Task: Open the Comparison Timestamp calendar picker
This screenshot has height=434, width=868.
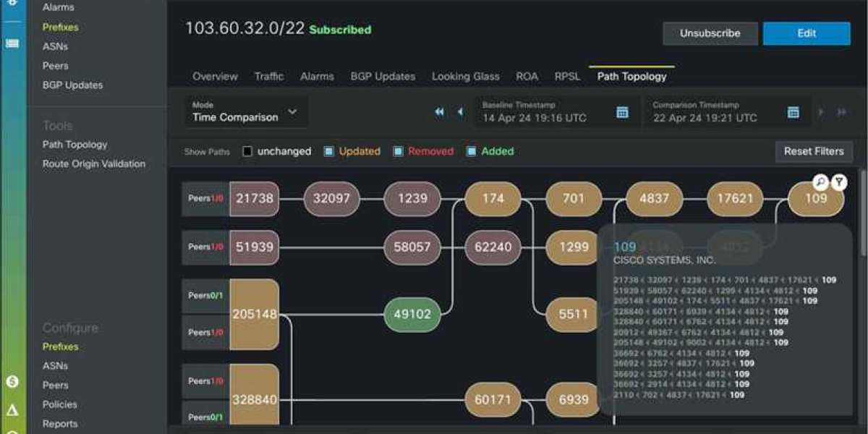Action: pos(793,112)
